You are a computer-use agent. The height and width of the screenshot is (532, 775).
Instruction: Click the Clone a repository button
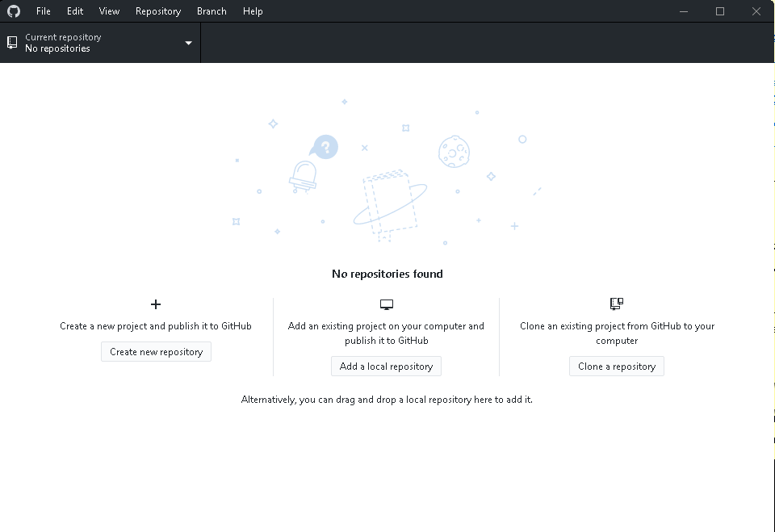[616, 366]
